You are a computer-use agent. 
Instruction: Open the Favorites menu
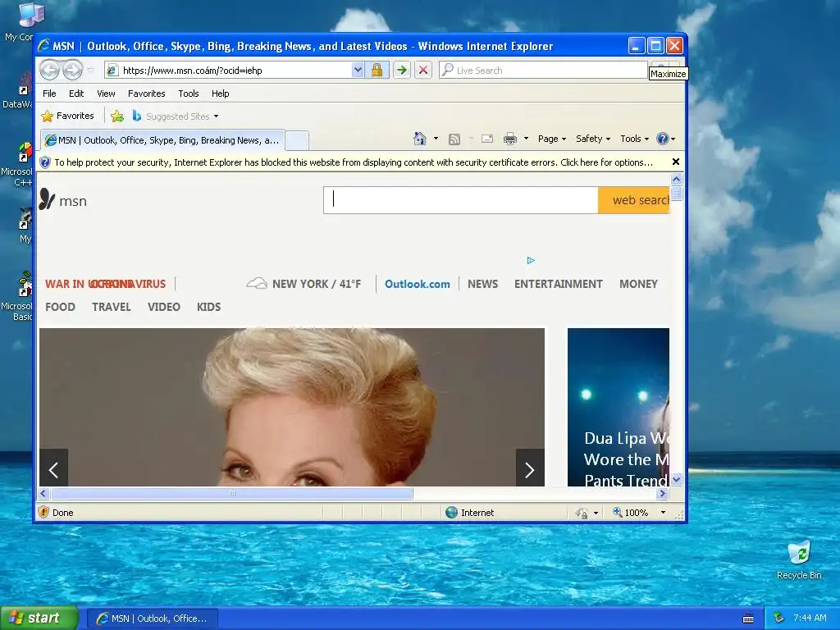(x=146, y=94)
